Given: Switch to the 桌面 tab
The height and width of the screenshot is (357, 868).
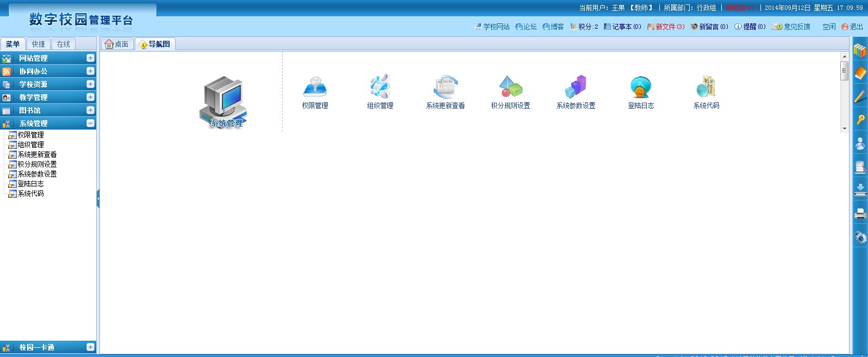Looking at the screenshot, I should click(x=117, y=45).
